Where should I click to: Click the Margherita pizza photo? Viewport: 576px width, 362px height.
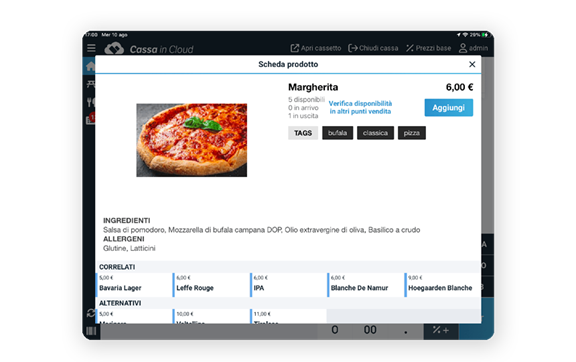(192, 140)
